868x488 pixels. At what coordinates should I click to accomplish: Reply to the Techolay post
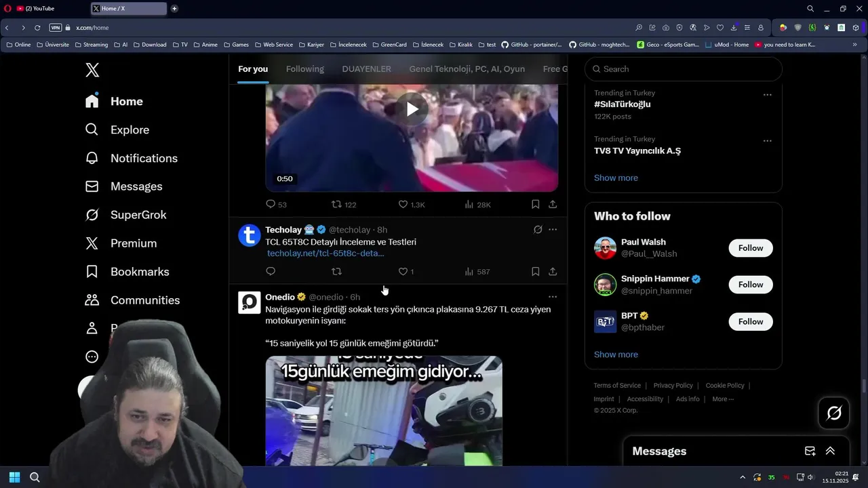[x=271, y=271]
